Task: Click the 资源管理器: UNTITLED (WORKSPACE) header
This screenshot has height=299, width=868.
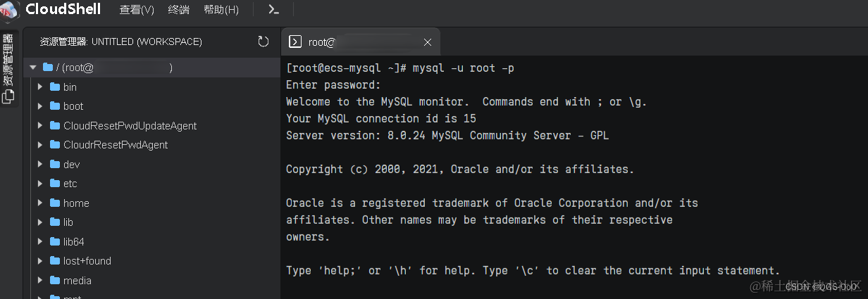Action: point(121,42)
